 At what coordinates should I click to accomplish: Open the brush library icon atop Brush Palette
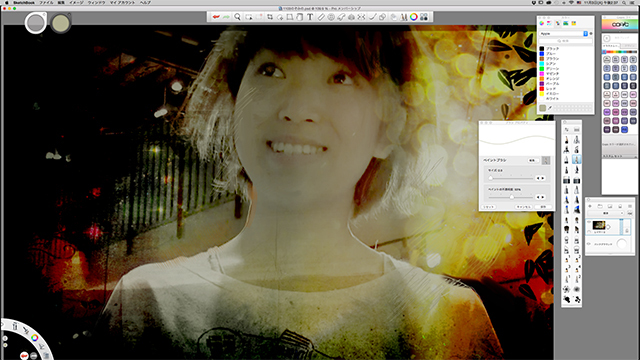pos(577,130)
